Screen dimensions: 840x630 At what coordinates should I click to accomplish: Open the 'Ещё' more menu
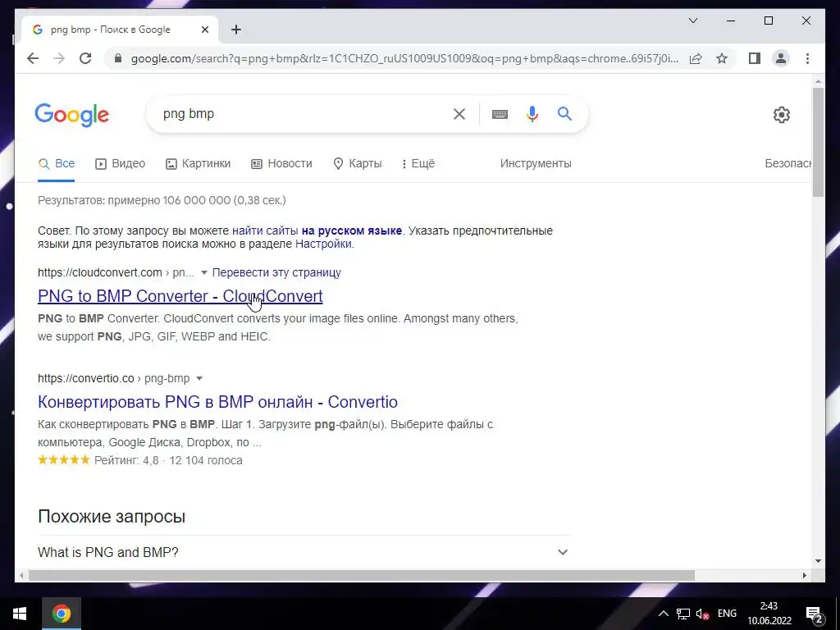pyautogui.click(x=418, y=163)
